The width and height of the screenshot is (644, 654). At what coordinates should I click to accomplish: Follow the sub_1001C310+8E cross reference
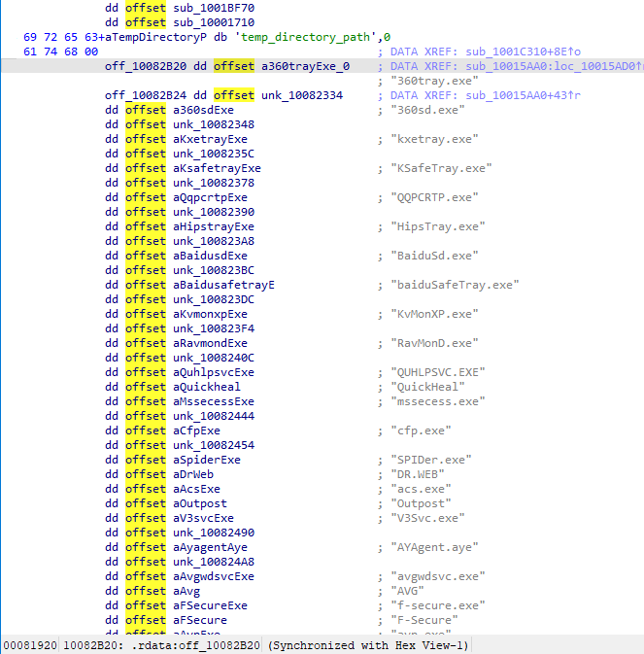pos(524,52)
